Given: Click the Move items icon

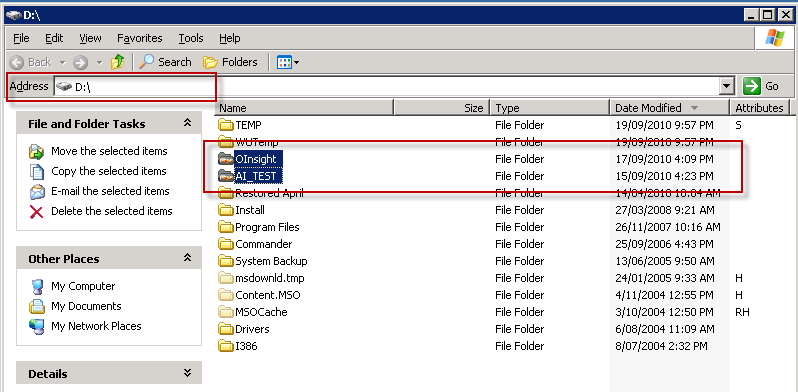Looking at the screenshot, I should [37, 152].
